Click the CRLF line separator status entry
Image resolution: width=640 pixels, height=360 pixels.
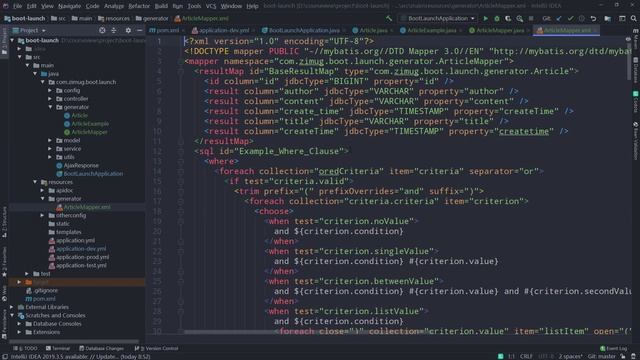point(526,356)
